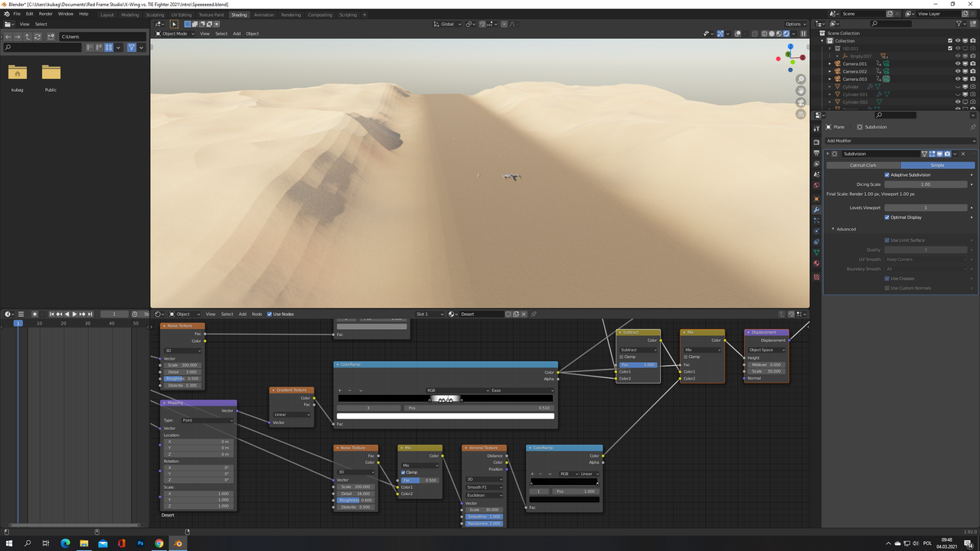Create a new folder in file browser
Image resolution: width=980 pixels, height=551 pixels.
coord(51,37)
